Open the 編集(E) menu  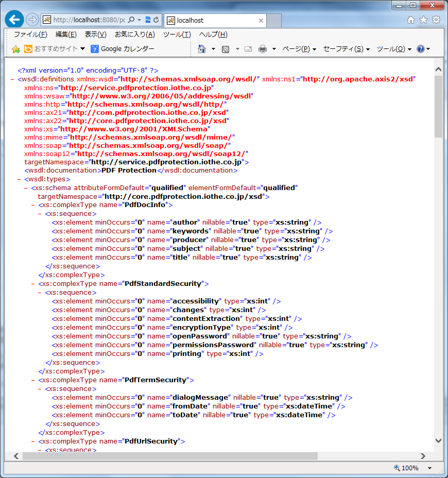click(x=66, y=35)
